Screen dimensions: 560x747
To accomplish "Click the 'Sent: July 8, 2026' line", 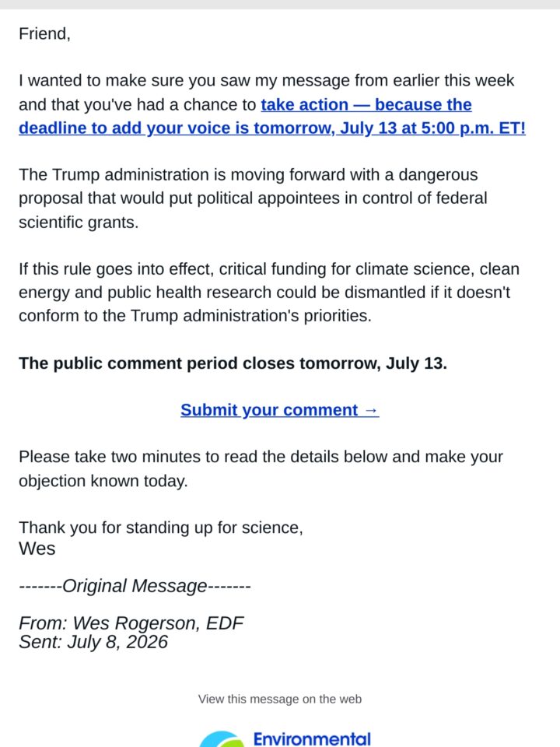I will [x=93, y=642].
